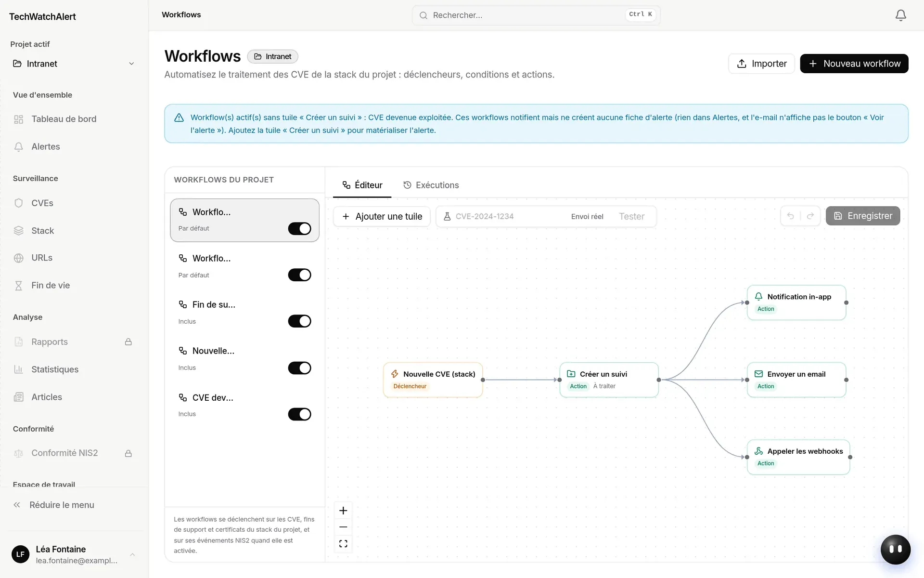Create a Nouveau workflow
The image size is (924, 578).
coord(854,64)
